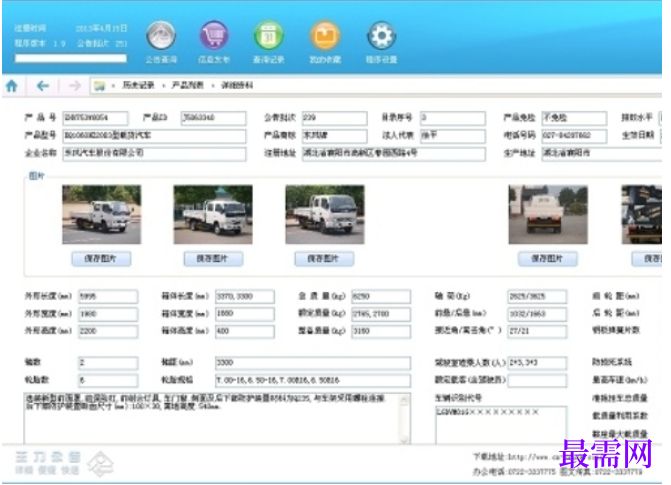671x485 pixels.
Task: Click the 电话号码 field with 027 number
Action: pyautogui.click(x=574, y=136)
